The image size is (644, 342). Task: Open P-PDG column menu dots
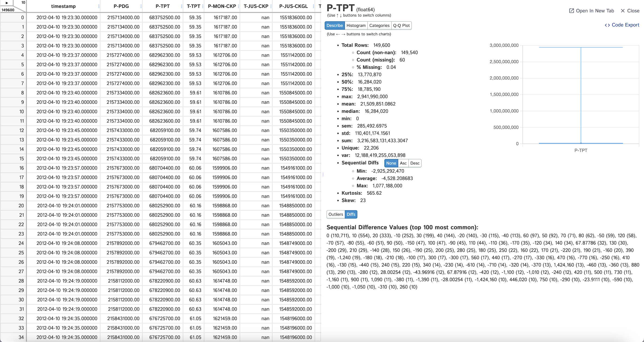(141, 6)
